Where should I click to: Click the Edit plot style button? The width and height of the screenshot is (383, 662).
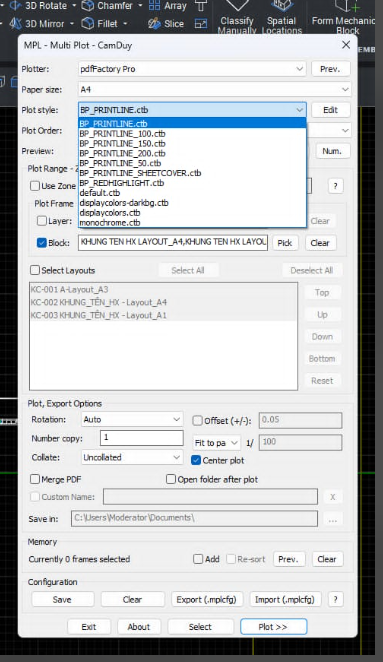(331, 110)
